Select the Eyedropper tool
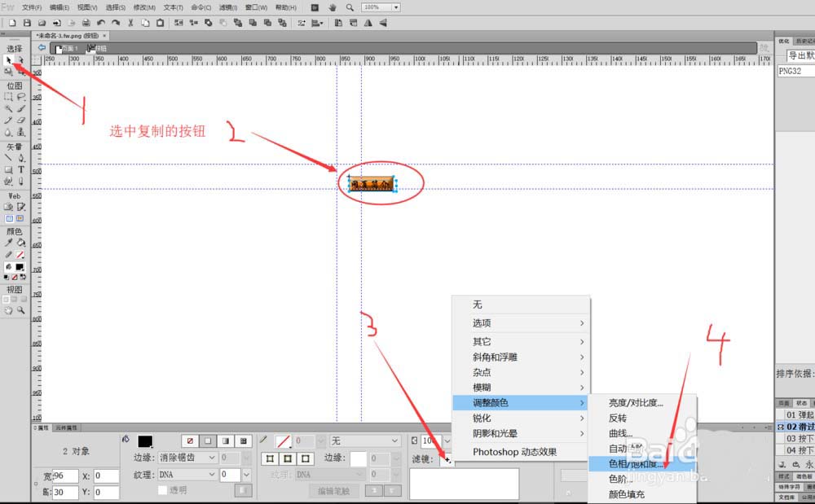This screenshot has width=815, height=504. pyautogui.click(x=8, y=243)
